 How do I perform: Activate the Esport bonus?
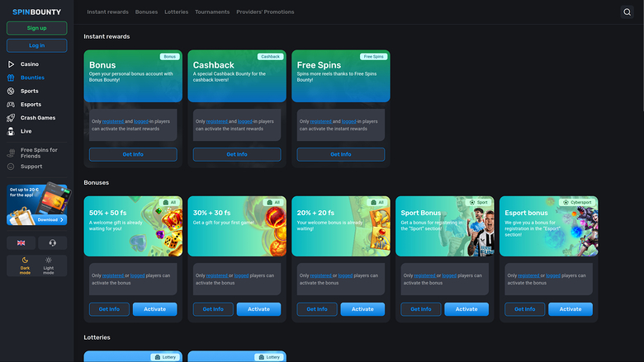tap(571, 309)
